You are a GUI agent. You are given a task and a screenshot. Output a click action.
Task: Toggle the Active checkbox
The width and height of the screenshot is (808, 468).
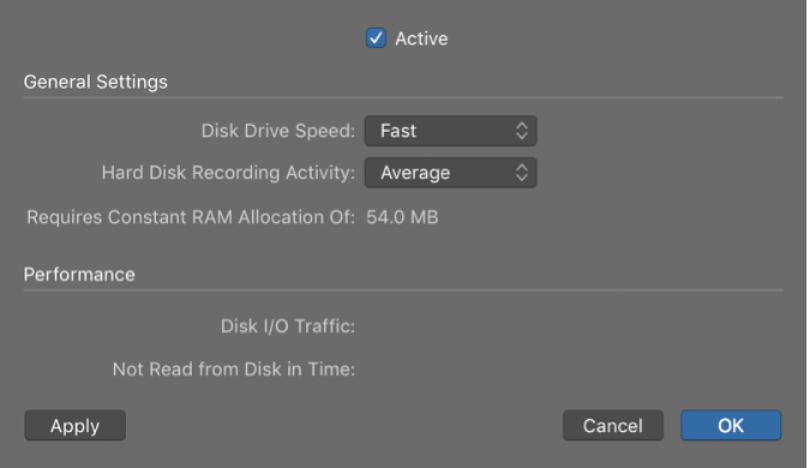pos(377,39)
